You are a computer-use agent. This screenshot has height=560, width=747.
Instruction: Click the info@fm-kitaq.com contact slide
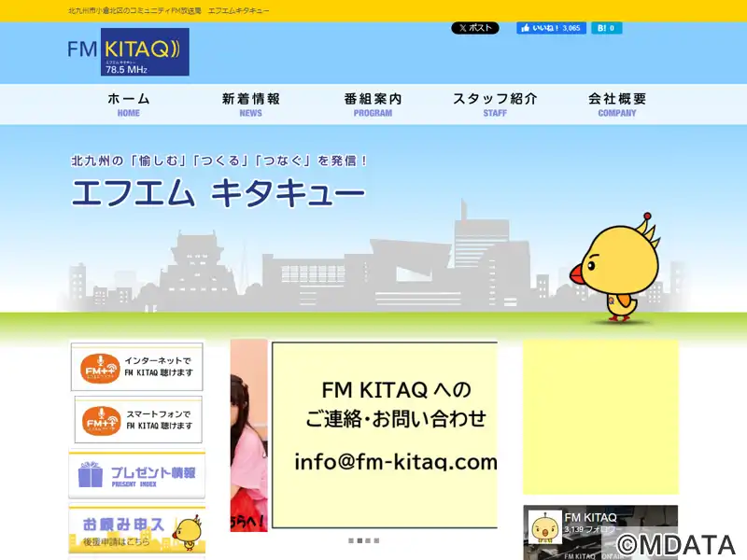click(x=385, y=435)
